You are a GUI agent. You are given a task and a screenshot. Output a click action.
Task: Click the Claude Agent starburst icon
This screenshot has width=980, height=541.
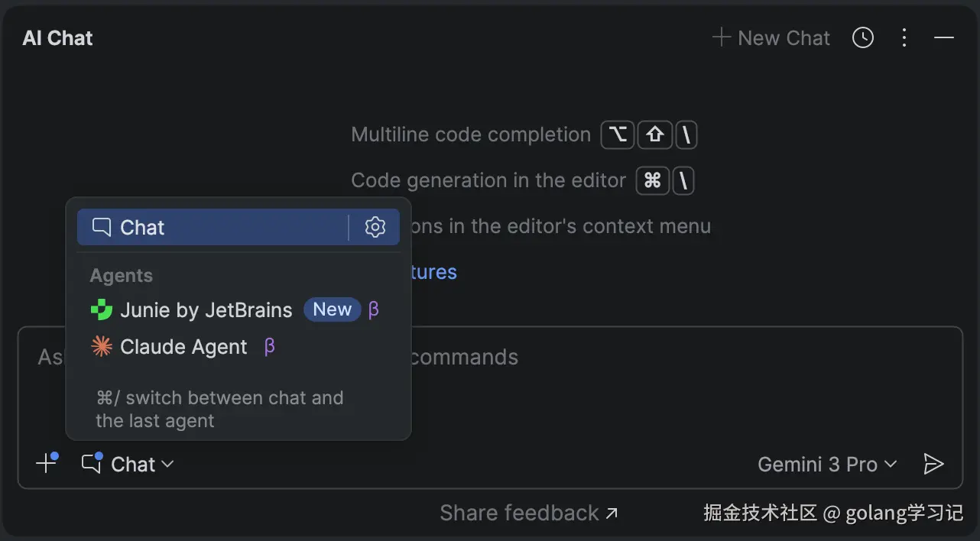(x=101, y=347)
